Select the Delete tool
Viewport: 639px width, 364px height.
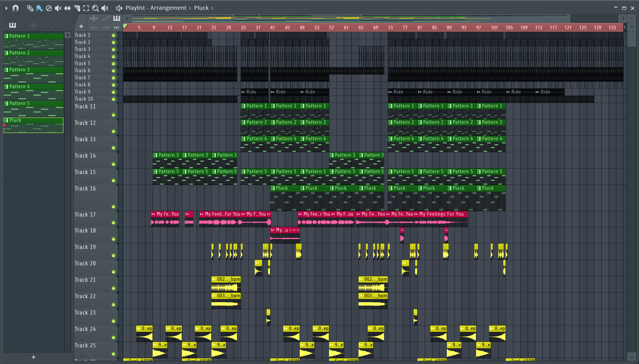tap(49, 8)
